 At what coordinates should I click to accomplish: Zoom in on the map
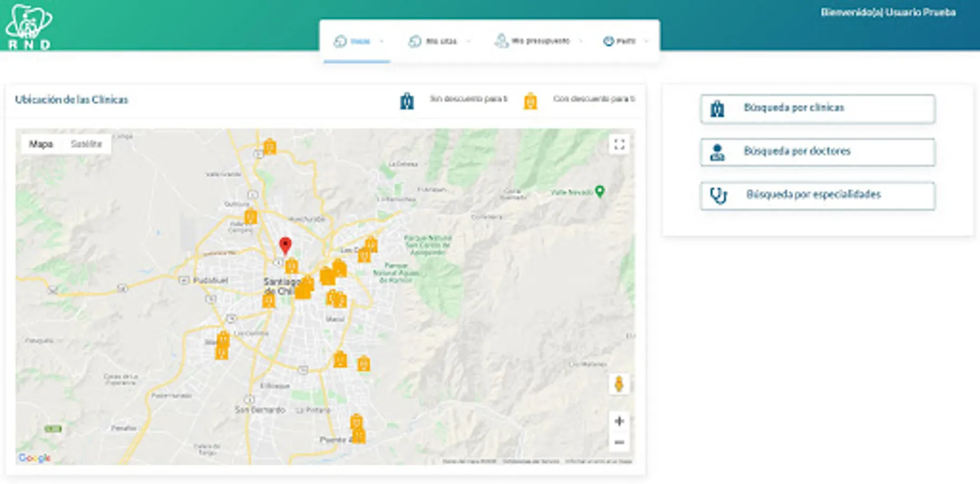tap(619, 421)
